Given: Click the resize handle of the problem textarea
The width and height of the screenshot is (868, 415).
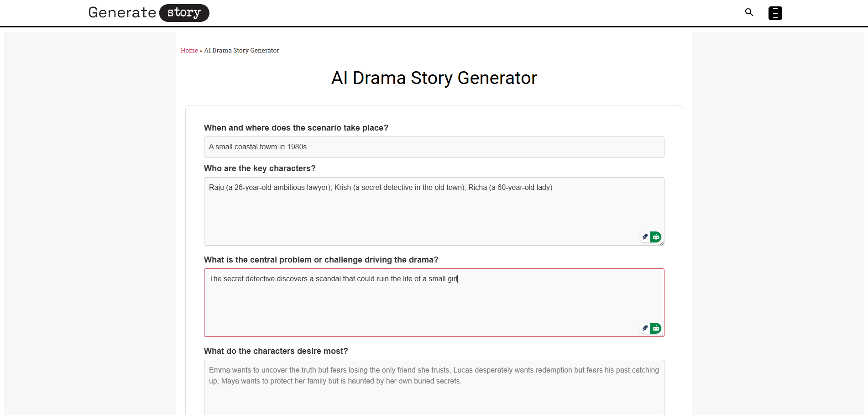Looking at the screenshot, I should coord(662,333).
